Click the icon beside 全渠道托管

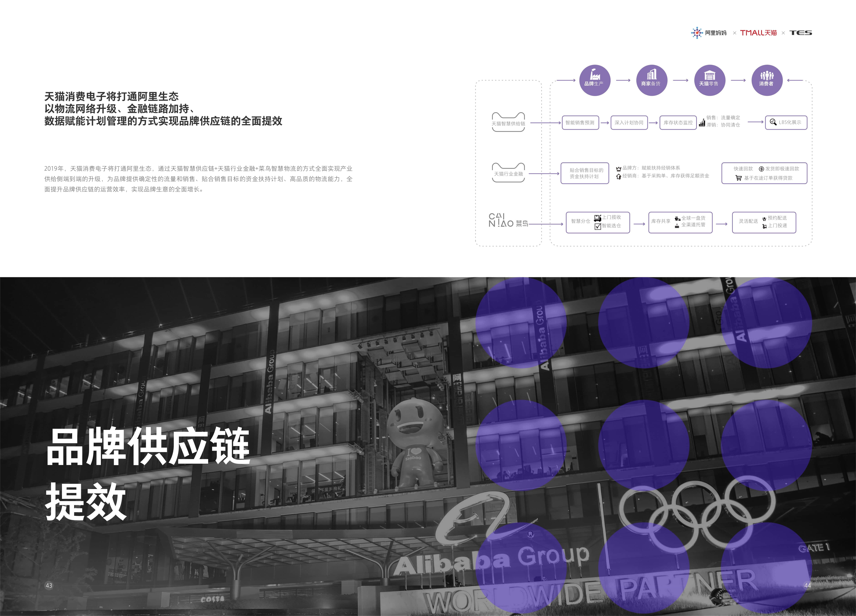(677, 226)
